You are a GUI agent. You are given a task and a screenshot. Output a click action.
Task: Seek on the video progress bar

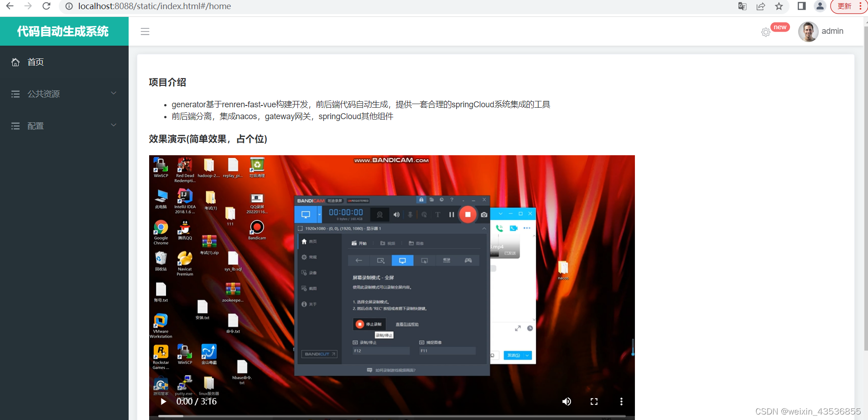[392, 416]
